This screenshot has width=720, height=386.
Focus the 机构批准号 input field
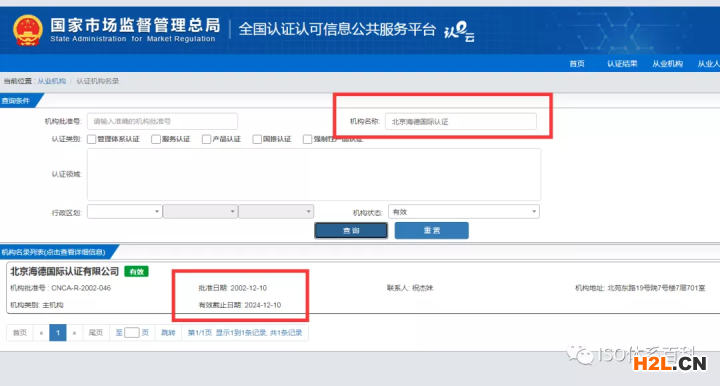tap(163, 121)
